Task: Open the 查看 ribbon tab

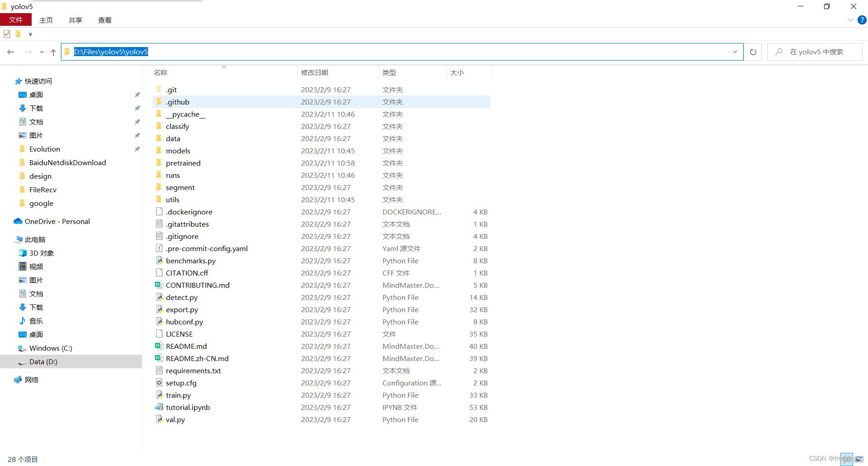Action: (105, 20)
